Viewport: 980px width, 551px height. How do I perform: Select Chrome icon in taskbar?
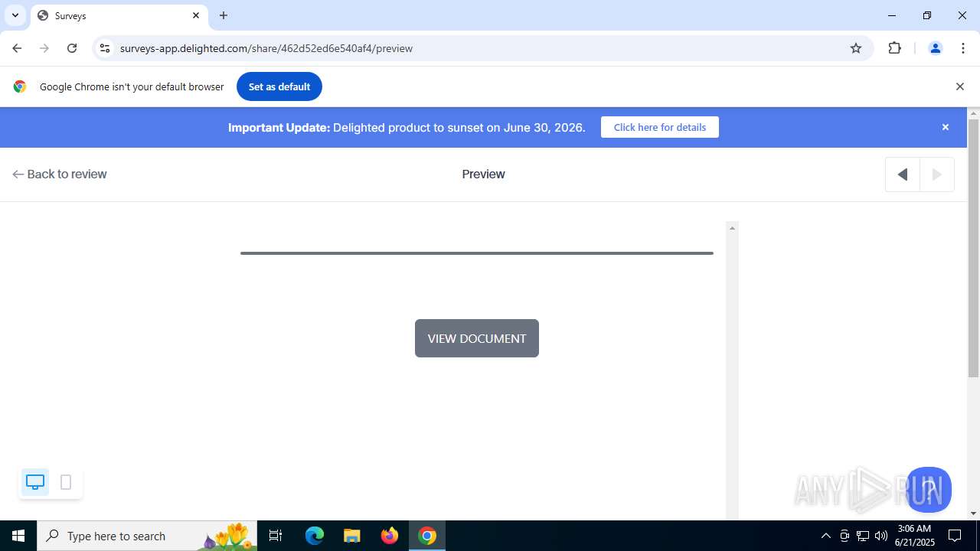click(x=427, y=536)
